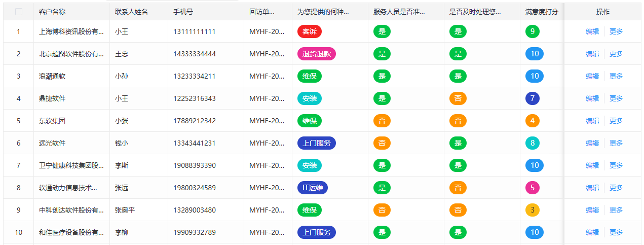Click 编辑 for 上海博科资讯 row

tap(592, 31)
